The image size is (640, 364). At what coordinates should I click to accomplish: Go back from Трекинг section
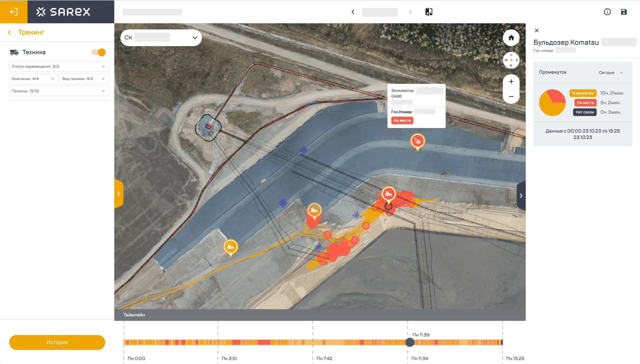(9, 33)
